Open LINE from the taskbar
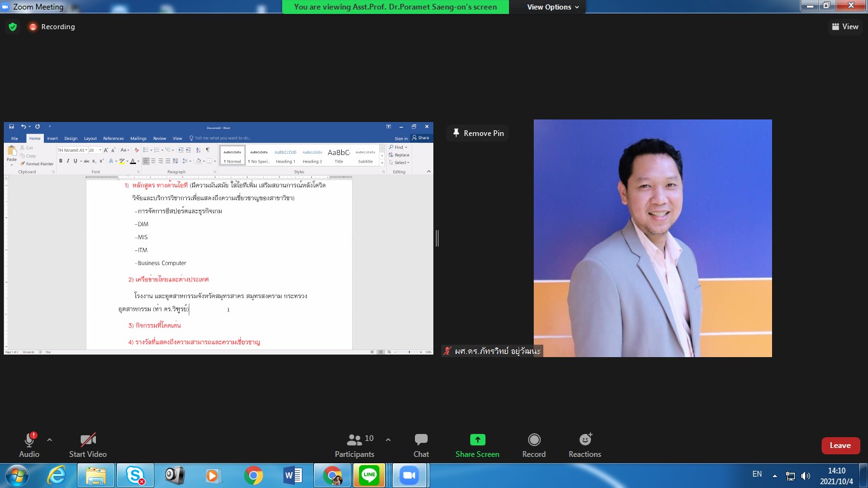Viewport: 868px width, 488px height. coord(369,475)
